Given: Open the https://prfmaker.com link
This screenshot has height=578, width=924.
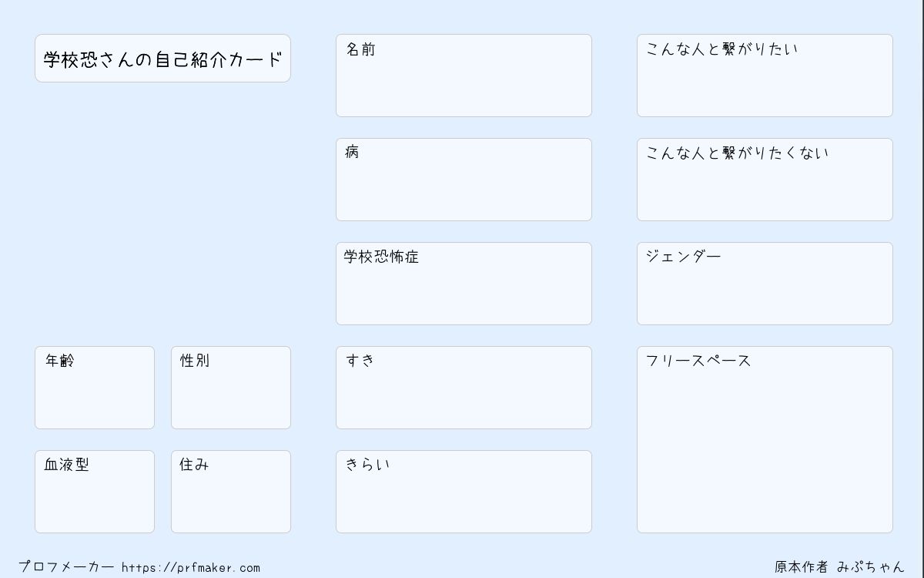Looking at the screenshot, I should point(191,568).
